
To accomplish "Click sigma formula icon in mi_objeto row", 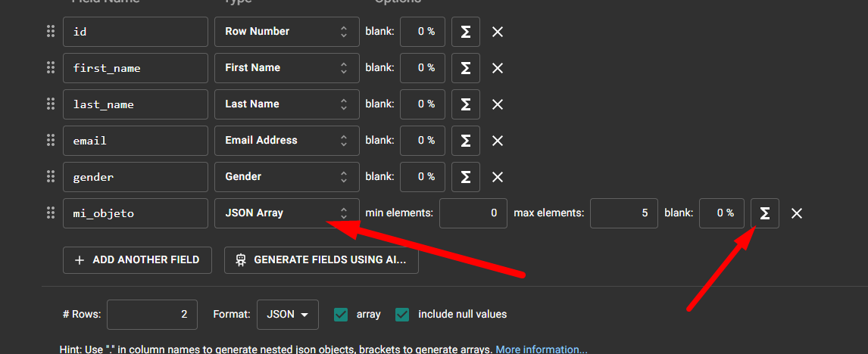I will (765, 213).
